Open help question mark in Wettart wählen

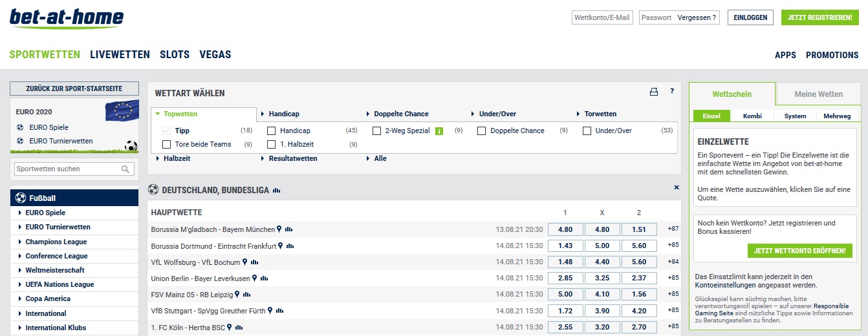672,92
